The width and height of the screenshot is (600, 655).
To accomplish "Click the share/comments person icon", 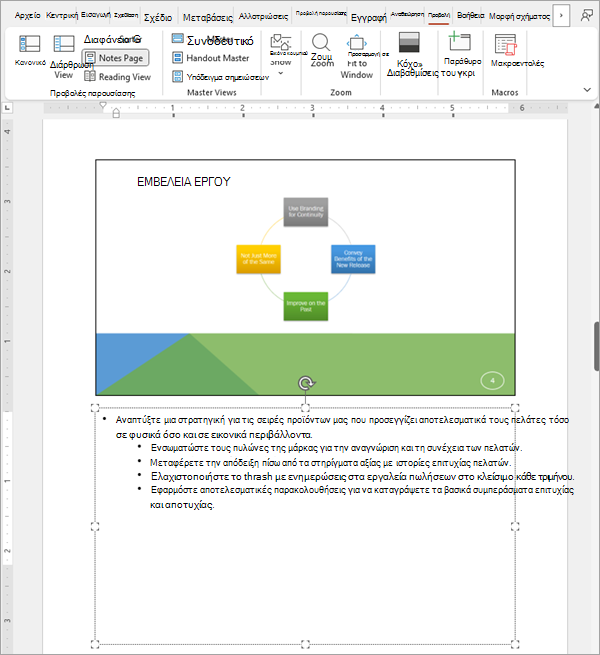I will (586, 16).
